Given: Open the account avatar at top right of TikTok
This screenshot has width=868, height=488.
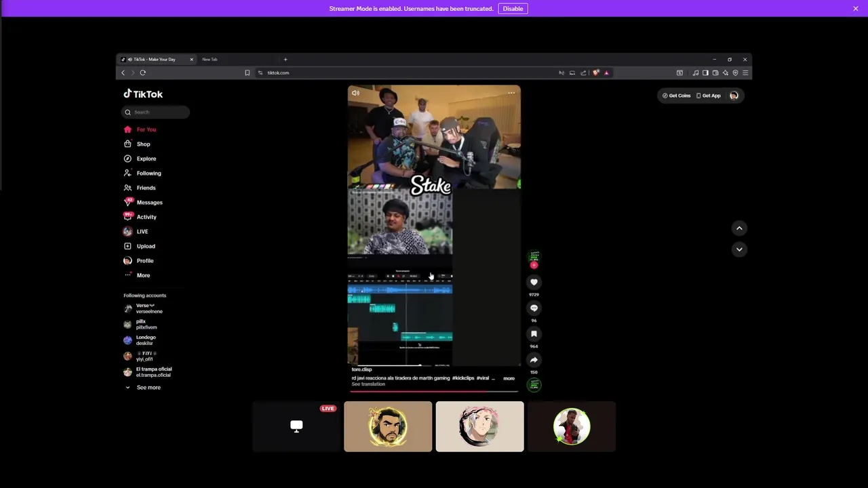Looking at the screenshot, I should click(x=734, y=96).
